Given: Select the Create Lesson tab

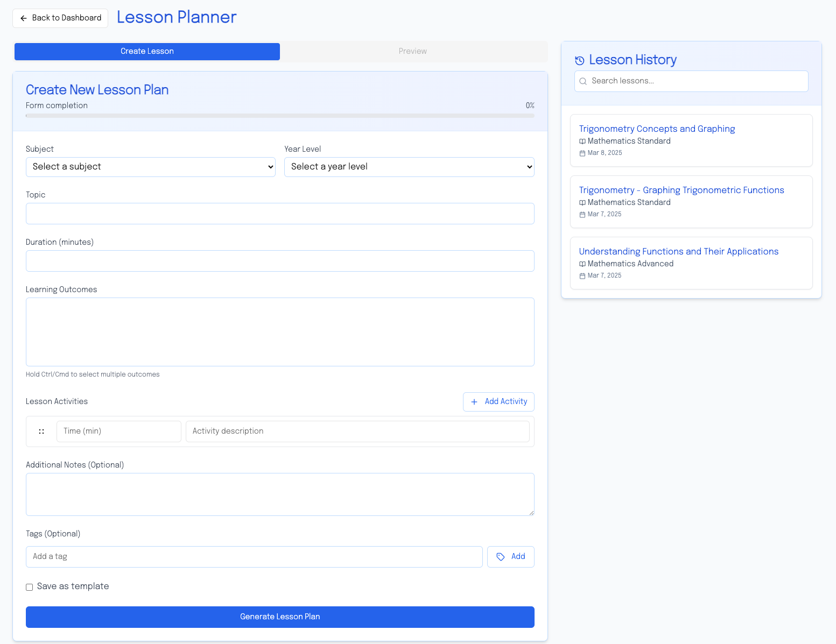Looking at the screenshot, I should (147, 51).
